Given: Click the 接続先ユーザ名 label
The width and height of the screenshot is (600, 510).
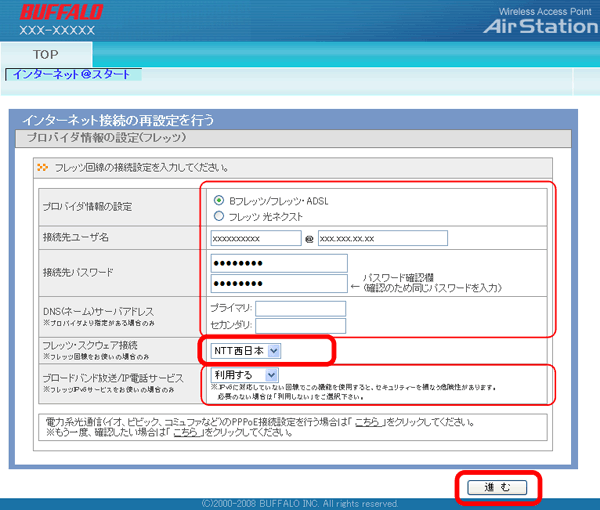Looking at the screenshot, I should (x=76, y=237).
